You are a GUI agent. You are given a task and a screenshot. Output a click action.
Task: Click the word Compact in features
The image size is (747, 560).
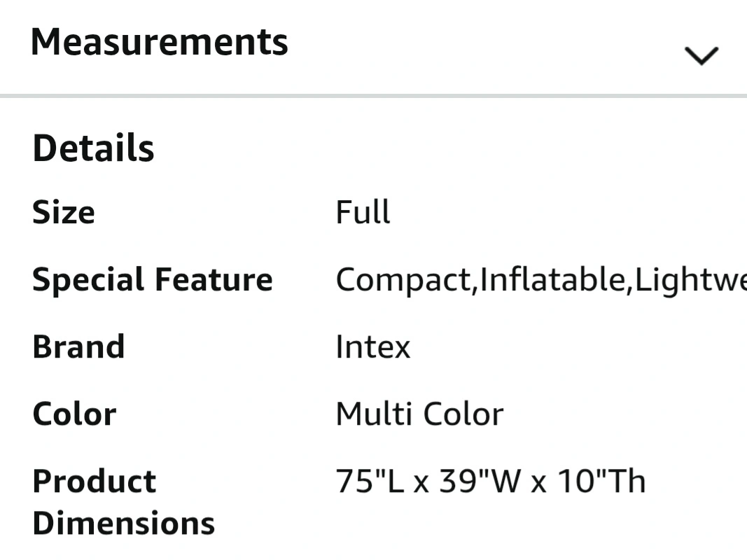[403, 279]
